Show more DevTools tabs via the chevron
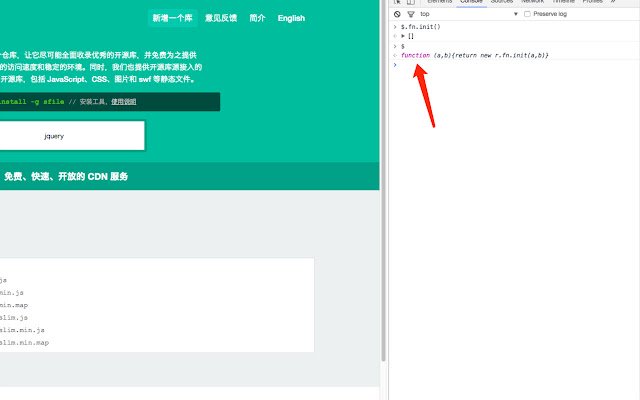The height and width of the screenshot is (400, 640). (x=613, y=1)
